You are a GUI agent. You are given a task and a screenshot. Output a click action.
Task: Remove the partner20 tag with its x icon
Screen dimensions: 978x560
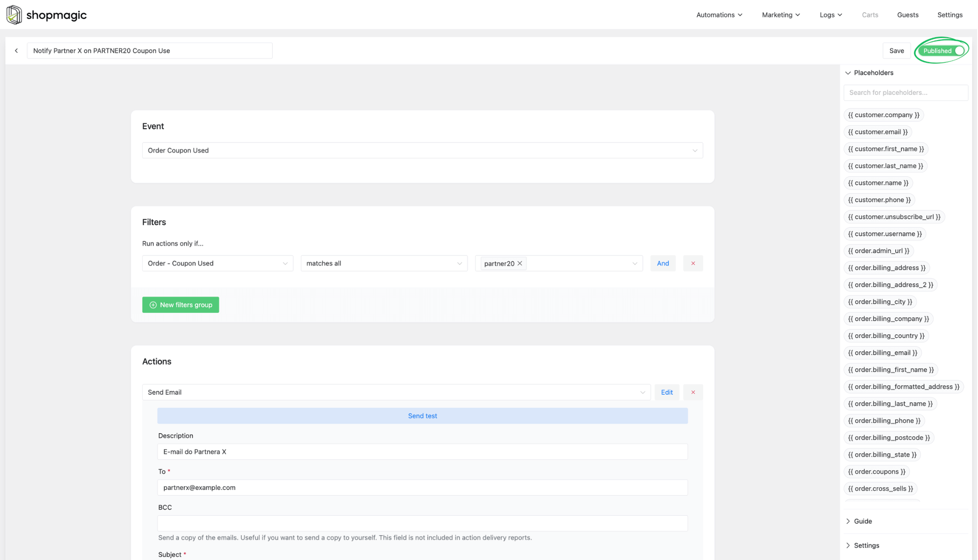pos(520,263)
